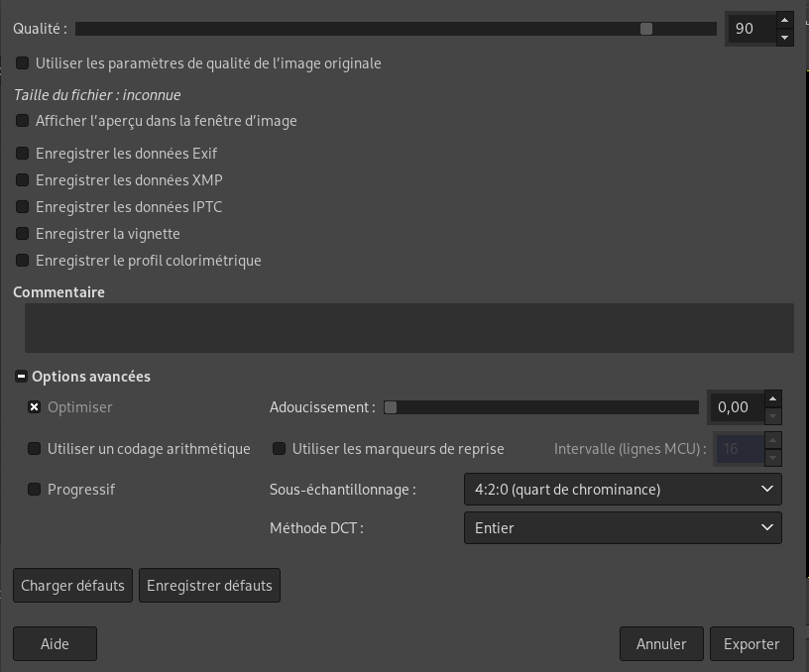809x672 pixels.
Task: Enable "Enregistrer la vignette"
Action: (x=21, y=233)
